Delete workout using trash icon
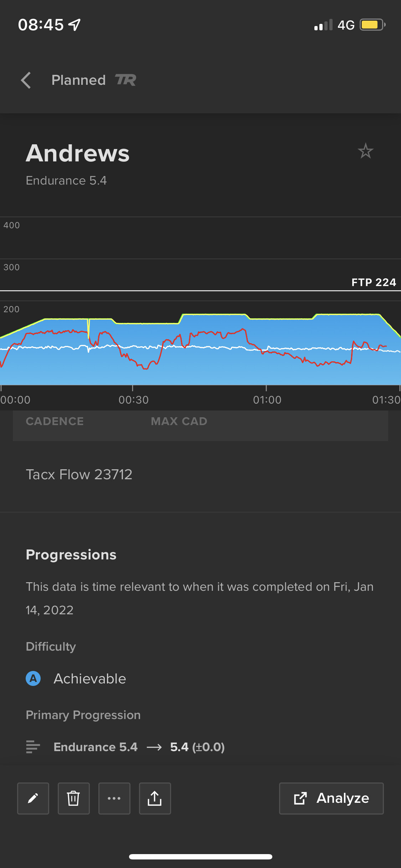401x868 pixels. [x=73, y=799]
